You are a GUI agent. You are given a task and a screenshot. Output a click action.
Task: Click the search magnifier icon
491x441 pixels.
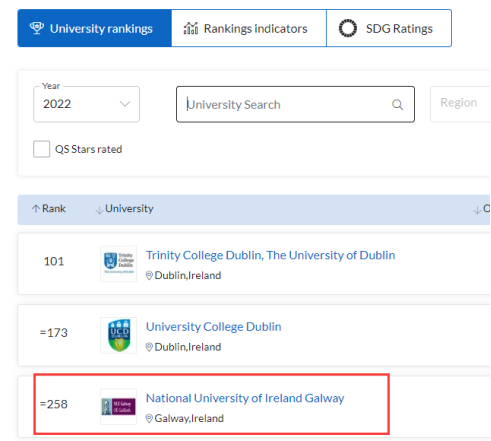(397, 105)
